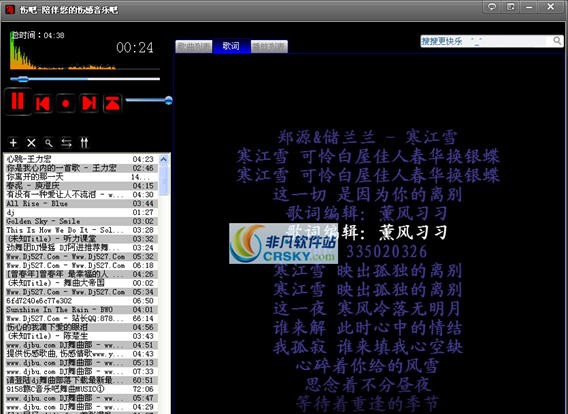Click lyric line 谁来解 此时心中的情结
This screenshot has width=568, height=414.
tap(367, 328)
